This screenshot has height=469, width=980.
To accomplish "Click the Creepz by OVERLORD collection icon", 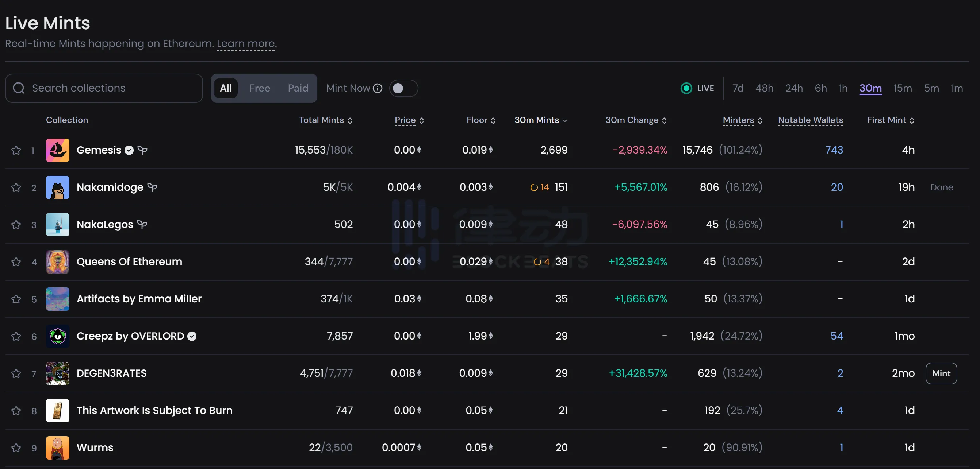I will point(57,336).
